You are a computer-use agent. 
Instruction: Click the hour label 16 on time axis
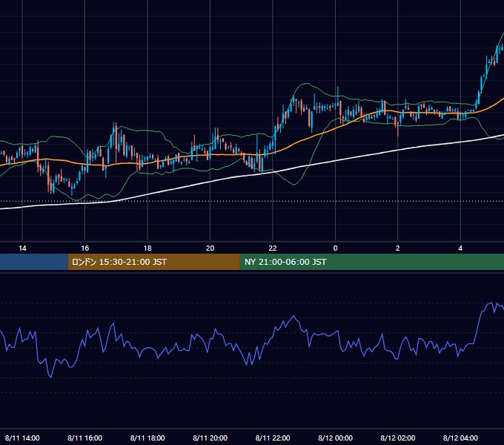pyautogui.click(x=84, y=248)
